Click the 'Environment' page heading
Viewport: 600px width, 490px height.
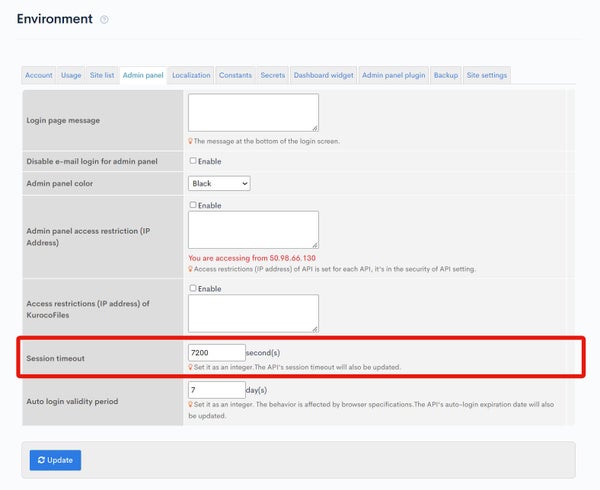(55, 19)
